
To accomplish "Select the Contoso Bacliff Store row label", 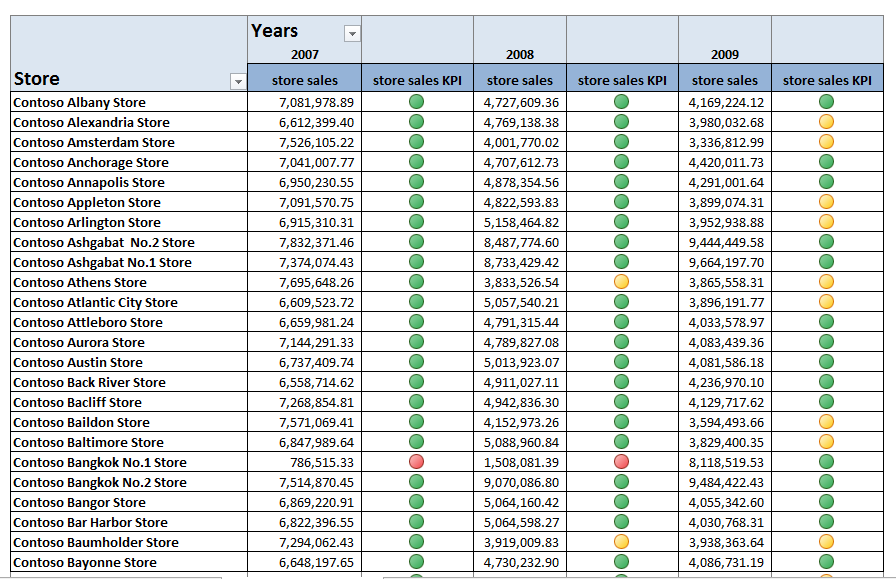I will tap(129, 402).
